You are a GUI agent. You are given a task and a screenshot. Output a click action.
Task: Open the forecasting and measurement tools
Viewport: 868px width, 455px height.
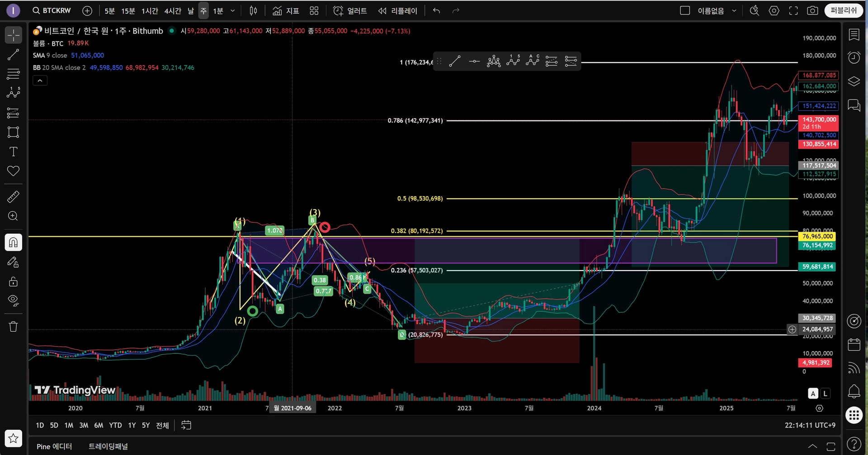click(14, 113)
